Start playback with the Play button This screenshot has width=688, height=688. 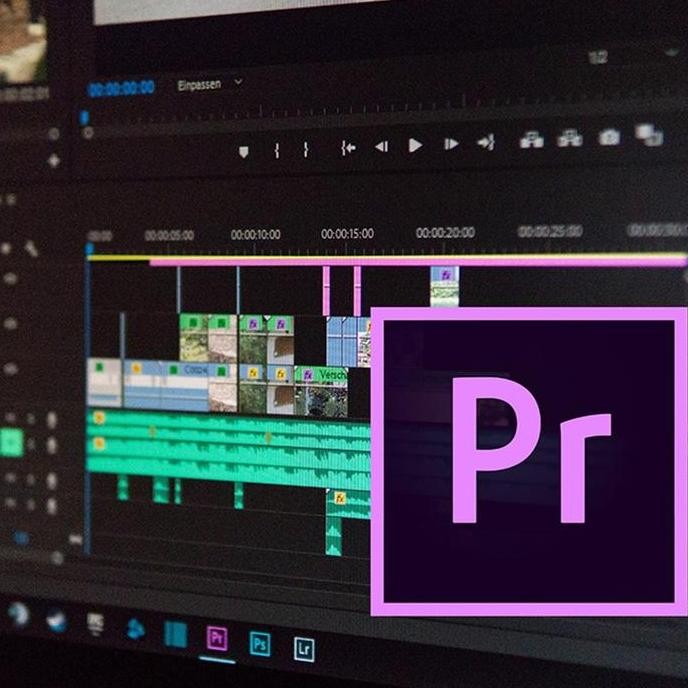pyautogui.click(x=415, y=145)
